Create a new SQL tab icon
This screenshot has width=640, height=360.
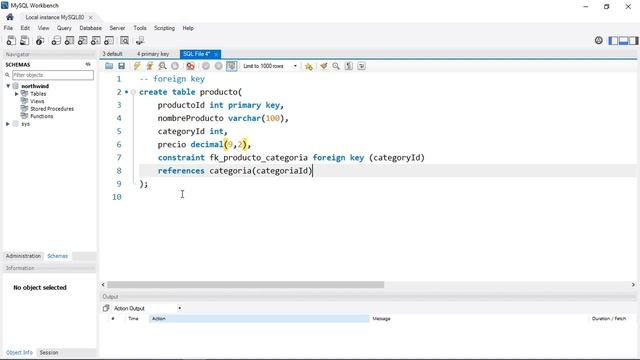pyautogui.click(x=11, y=40)
